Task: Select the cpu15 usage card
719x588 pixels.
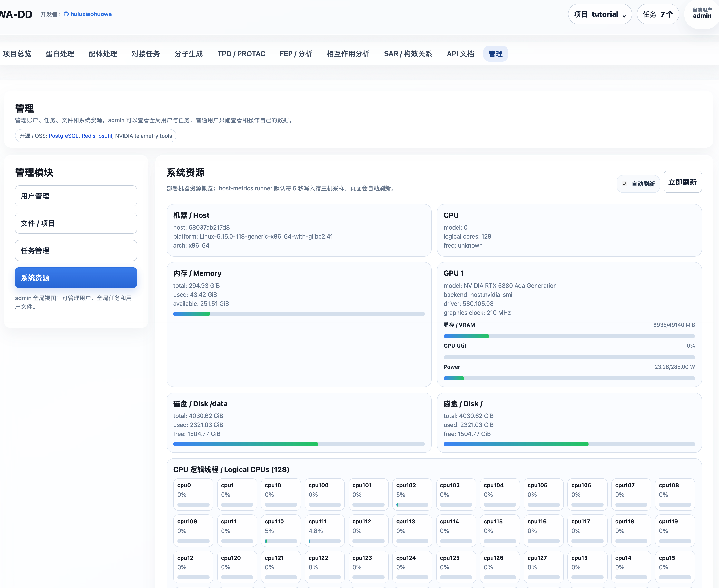Action: [x=675, y=567]
